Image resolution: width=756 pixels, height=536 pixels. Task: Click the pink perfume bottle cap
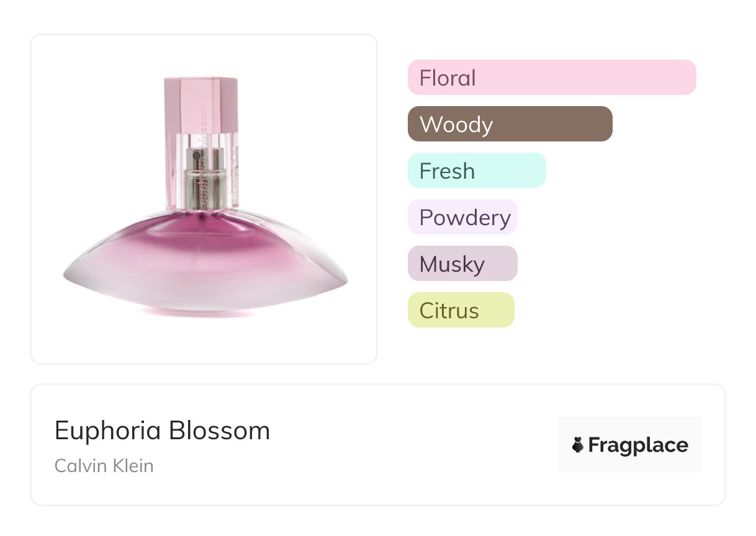(201, 104)
